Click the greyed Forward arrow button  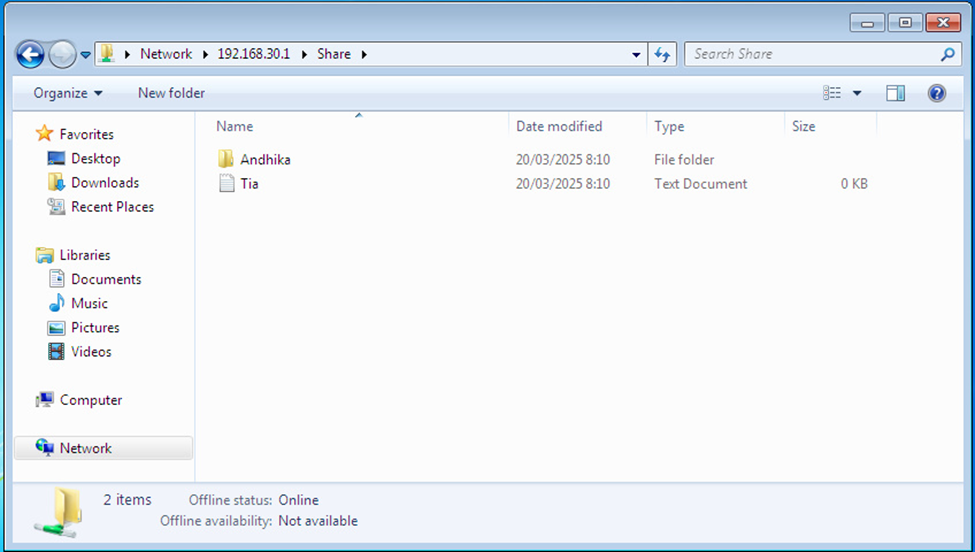coord(62,55)
